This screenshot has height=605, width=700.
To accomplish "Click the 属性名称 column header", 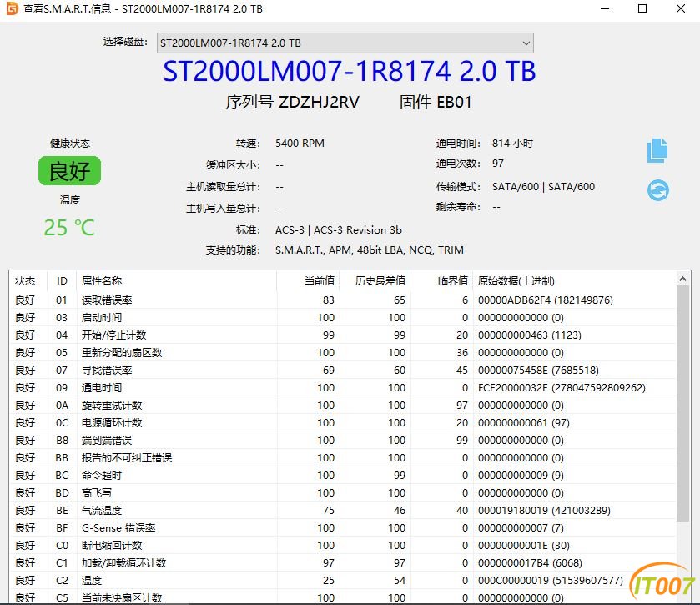I will coord(176,281).
